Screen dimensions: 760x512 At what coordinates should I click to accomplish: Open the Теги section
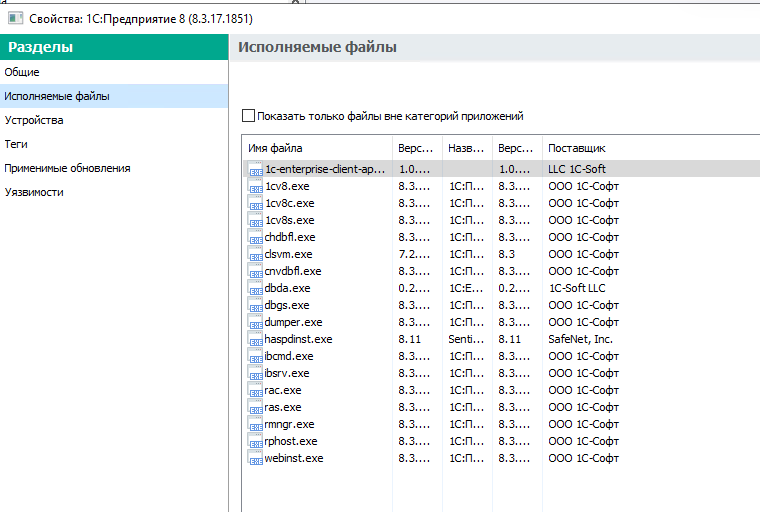click(114, 144)
